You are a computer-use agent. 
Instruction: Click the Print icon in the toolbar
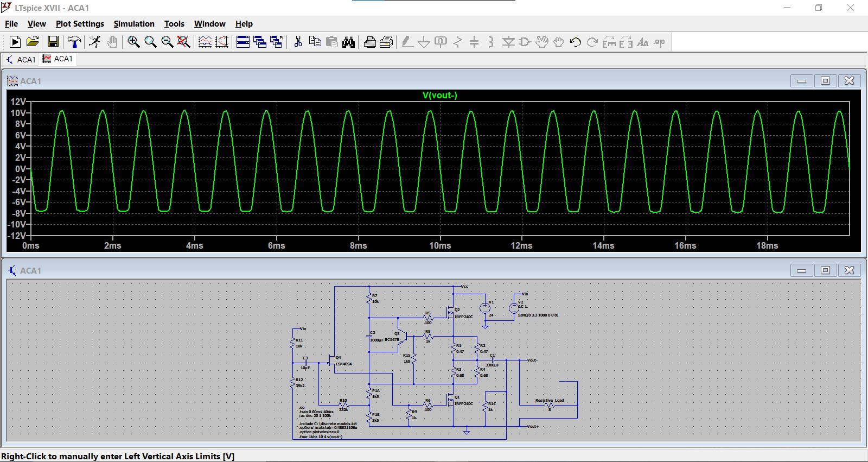[x=369, y=42]
